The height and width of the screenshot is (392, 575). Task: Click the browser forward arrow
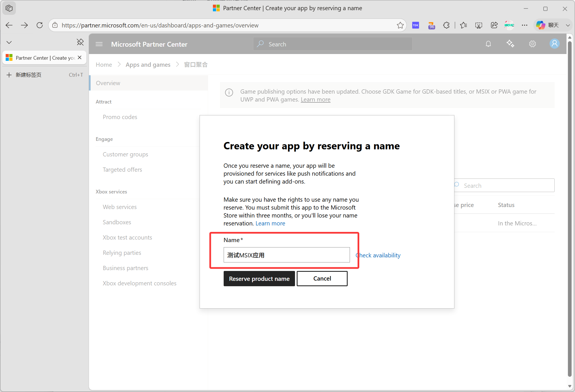click(24, 25)
